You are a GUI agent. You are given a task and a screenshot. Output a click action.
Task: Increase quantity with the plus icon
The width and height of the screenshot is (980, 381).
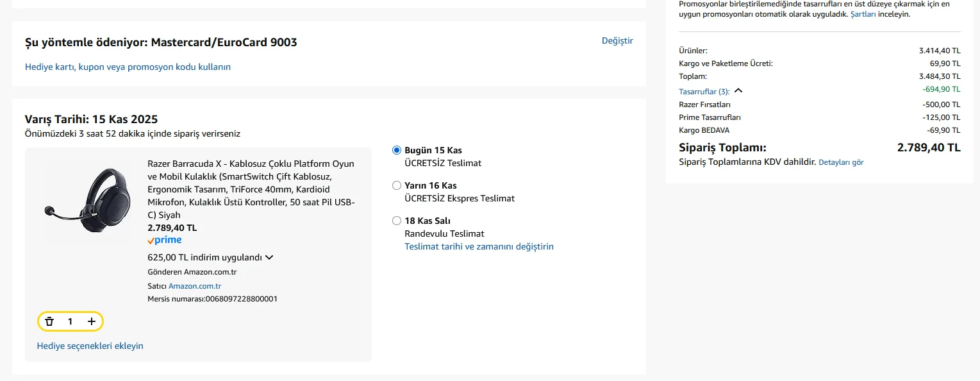(92, 321)
